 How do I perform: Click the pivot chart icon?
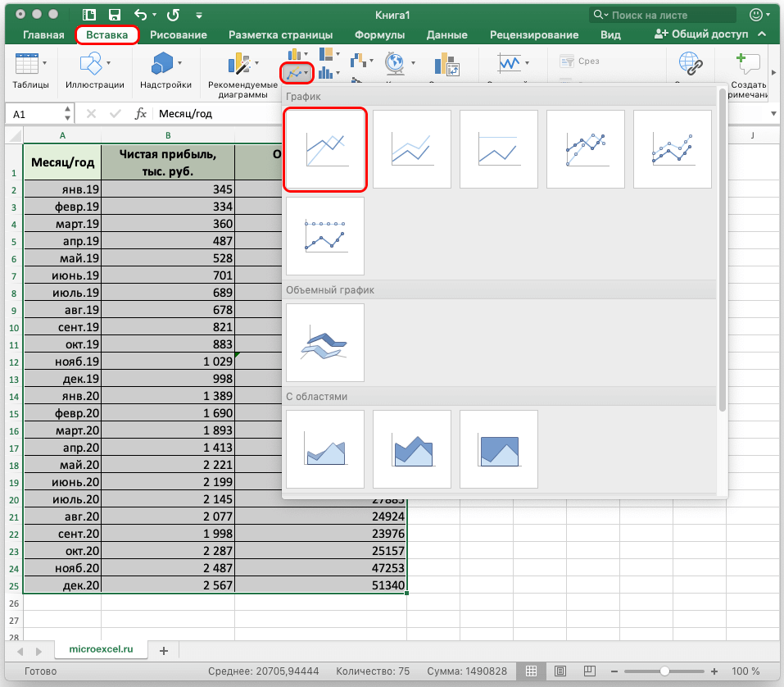click(446, 65)
